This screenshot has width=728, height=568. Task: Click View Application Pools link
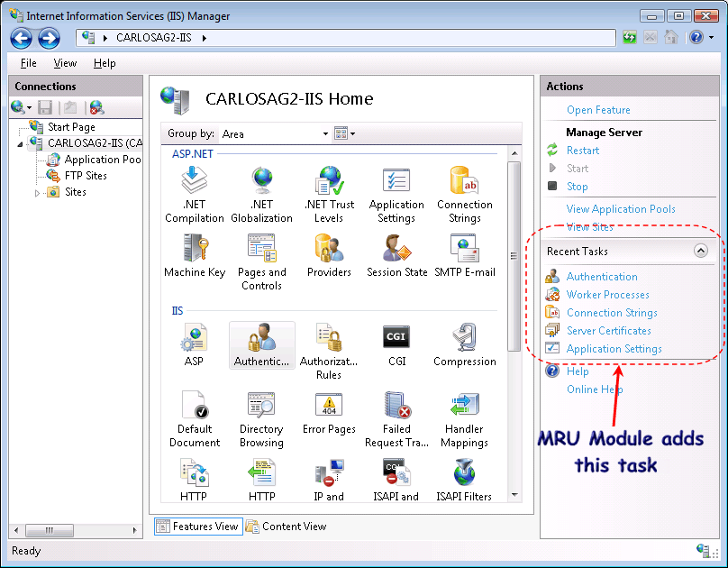tap(621, 209)
